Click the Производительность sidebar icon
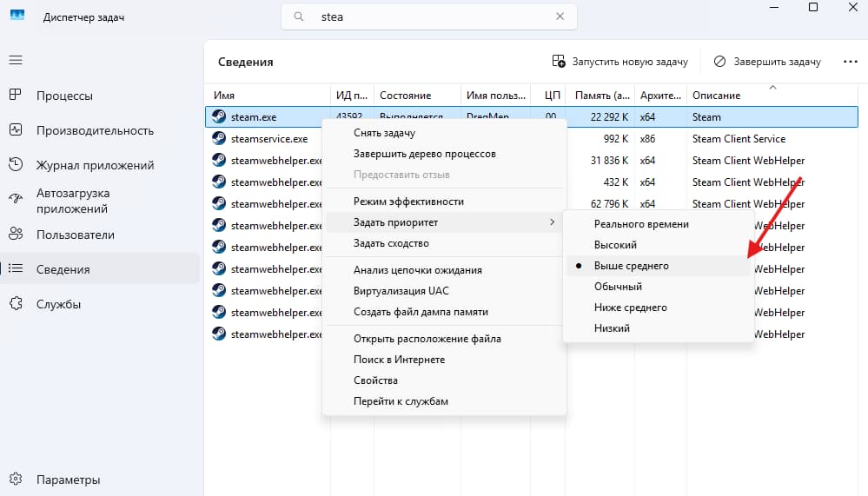Viewport: 868px width, 496px height. click(16, 130)
